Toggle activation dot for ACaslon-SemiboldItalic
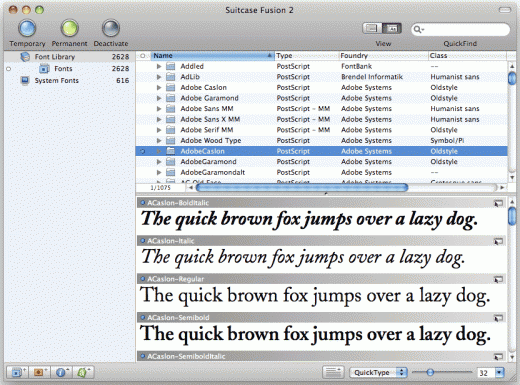This screenshot has height=385, width=520. (143, 356)
